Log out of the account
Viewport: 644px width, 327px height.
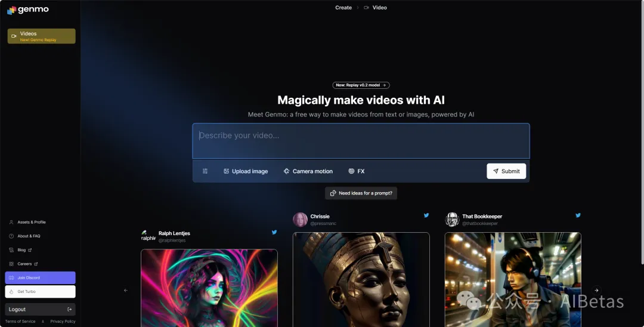click(41, 309)
